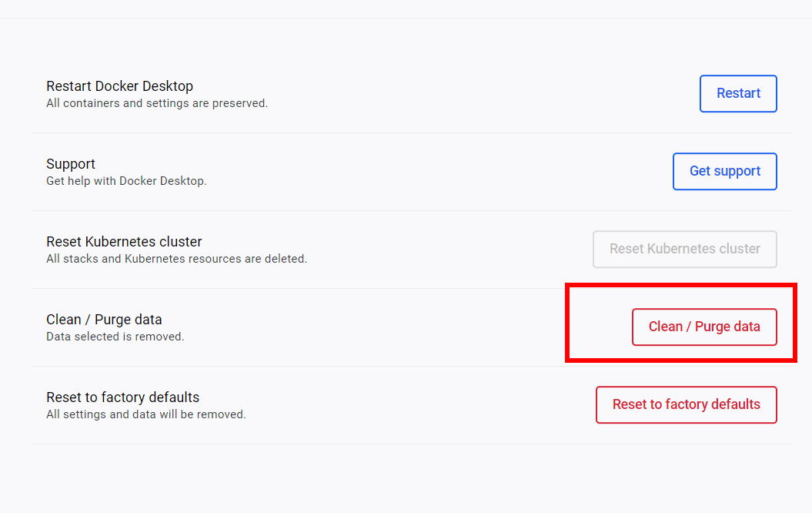812x513 pixels.
Task: Click the greyed-out Reset Kubernetes cluster button
Action: pyautogui.click(x=684, y=249)
